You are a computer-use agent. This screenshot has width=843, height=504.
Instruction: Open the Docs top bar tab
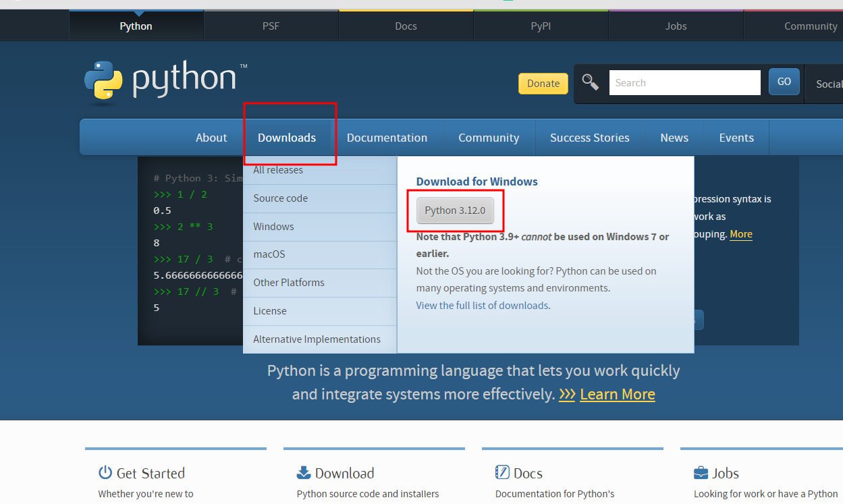click(x=406, y=26)
